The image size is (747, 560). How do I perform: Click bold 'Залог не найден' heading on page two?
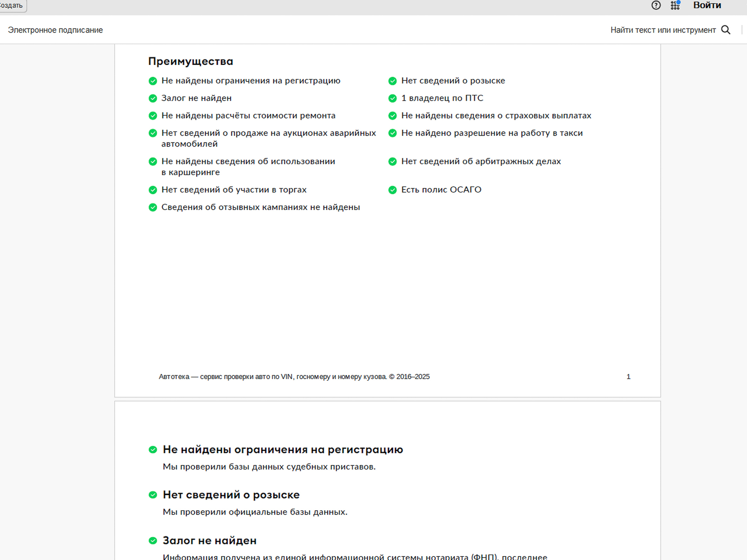(209, 541)
